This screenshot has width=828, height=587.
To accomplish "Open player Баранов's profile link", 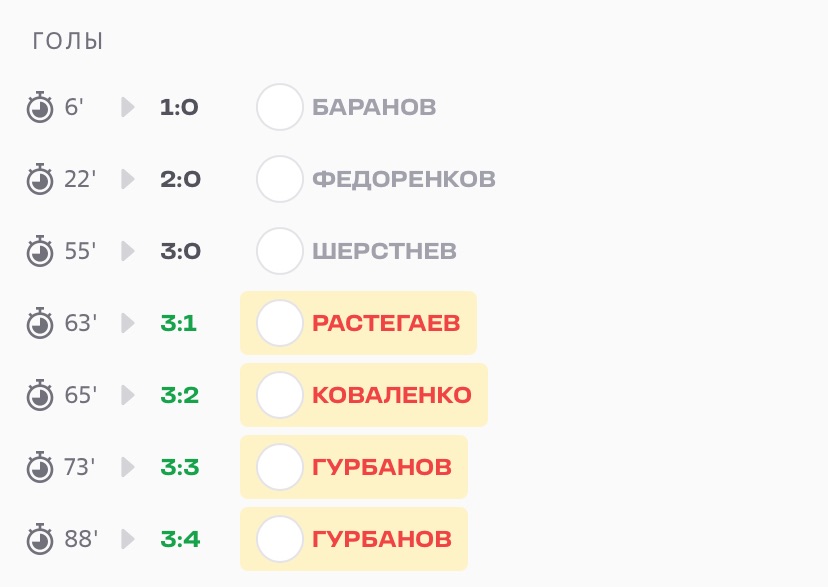I will tap(374, 108).
